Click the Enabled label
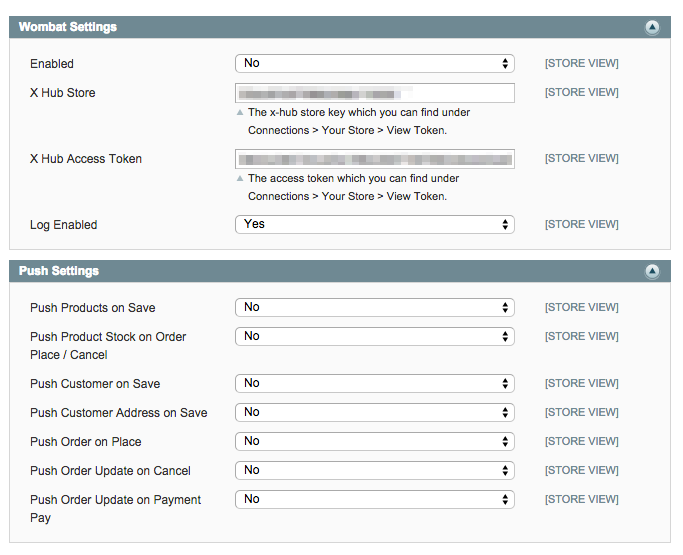The width and height of the screenshot is (683, 555). 52,64
